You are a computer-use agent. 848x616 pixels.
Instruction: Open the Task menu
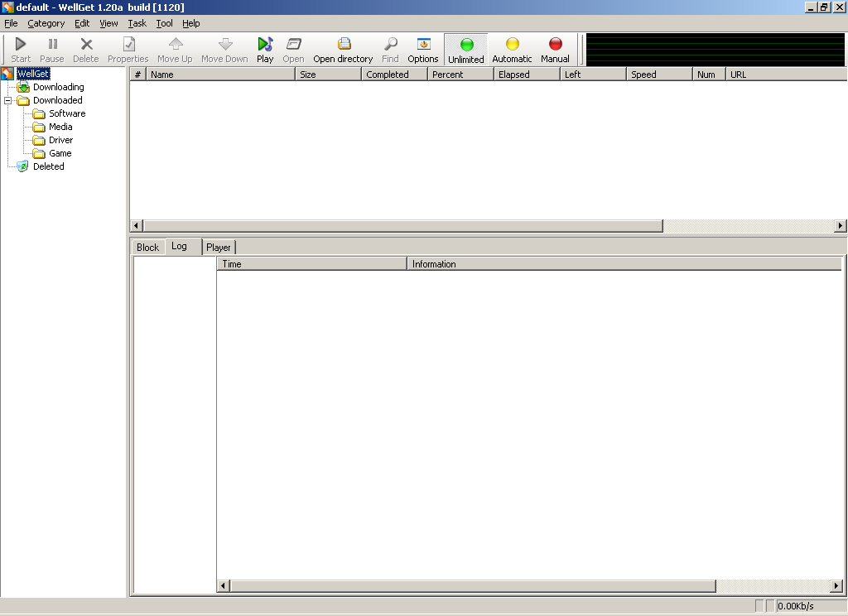point(137,23)
